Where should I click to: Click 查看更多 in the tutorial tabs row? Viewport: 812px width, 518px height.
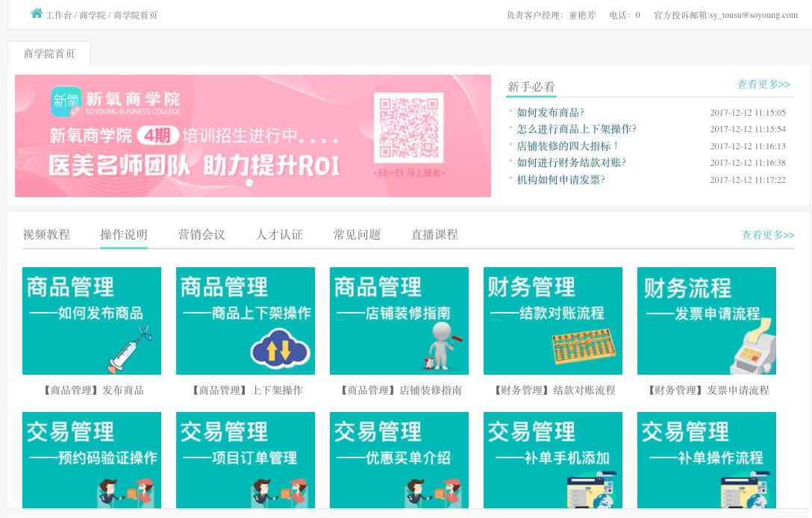(768, 234)
